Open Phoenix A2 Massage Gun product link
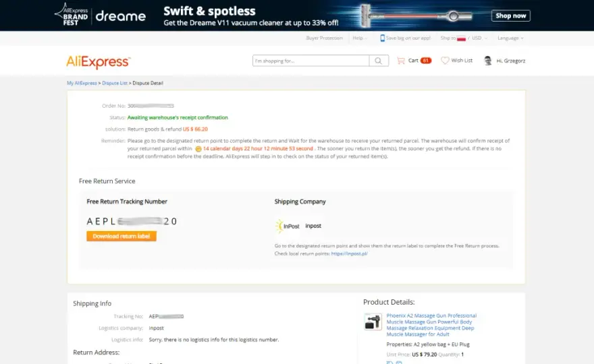 (431, 325)
